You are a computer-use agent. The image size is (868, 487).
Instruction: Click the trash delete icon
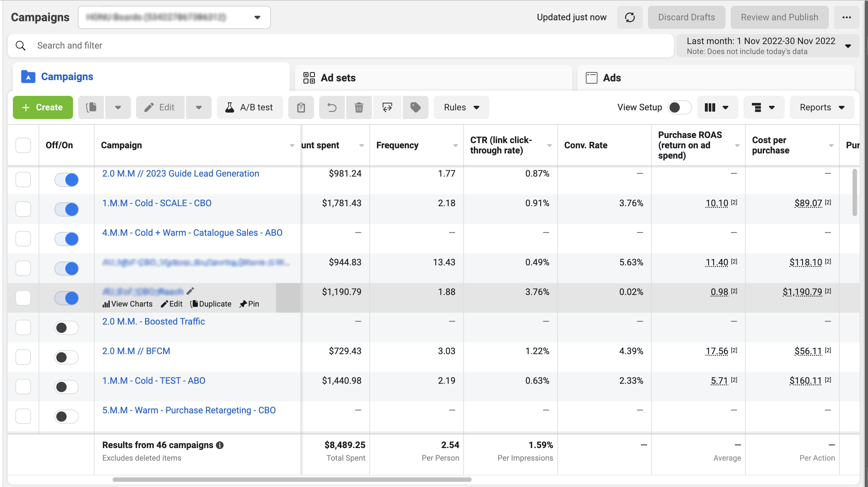pos(358,107)
